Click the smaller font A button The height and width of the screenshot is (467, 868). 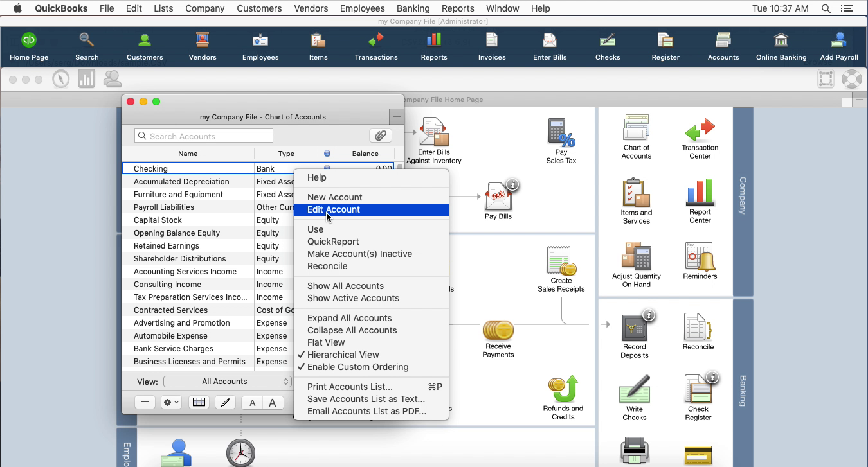[253, 403]
